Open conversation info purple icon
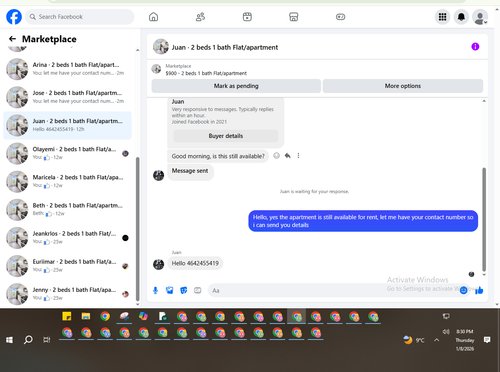Screen dimensions: 500x372 475,47
